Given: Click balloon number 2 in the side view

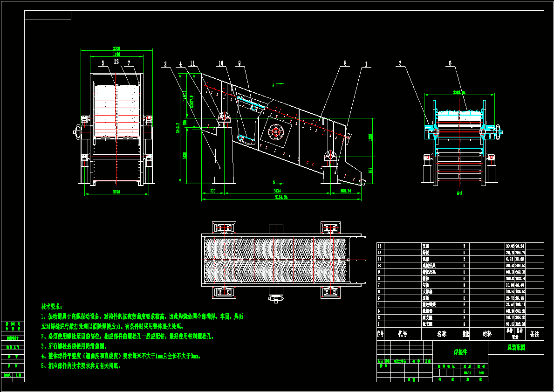Looking at the screenshot, I should (165, 64).
